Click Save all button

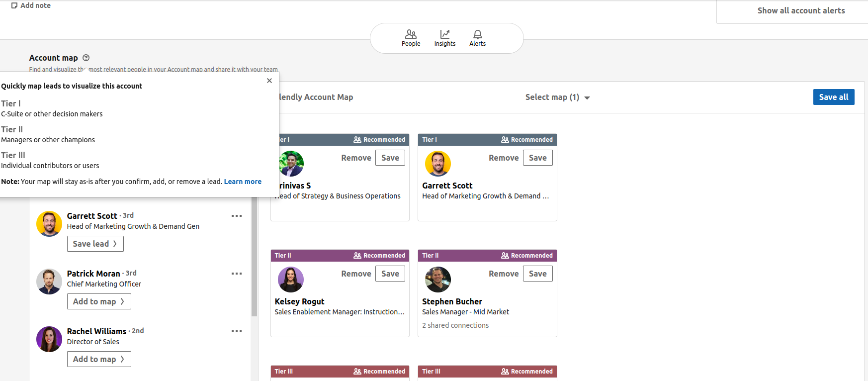pyautogui.click(x=834, y=97)
